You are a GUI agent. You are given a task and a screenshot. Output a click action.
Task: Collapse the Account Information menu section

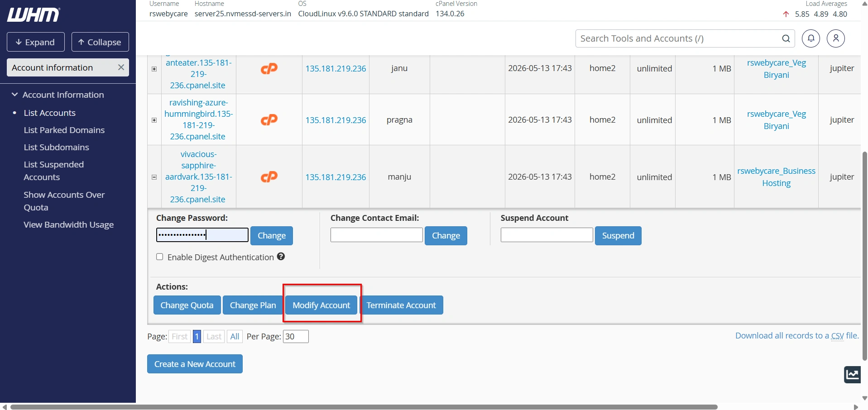tap(14, 95)
